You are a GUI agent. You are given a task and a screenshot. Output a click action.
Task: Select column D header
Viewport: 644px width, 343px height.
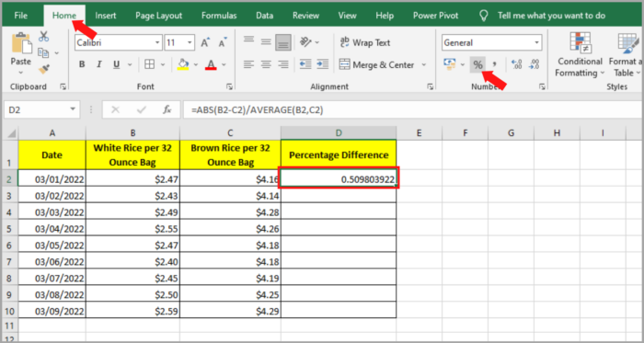(339, 133)
